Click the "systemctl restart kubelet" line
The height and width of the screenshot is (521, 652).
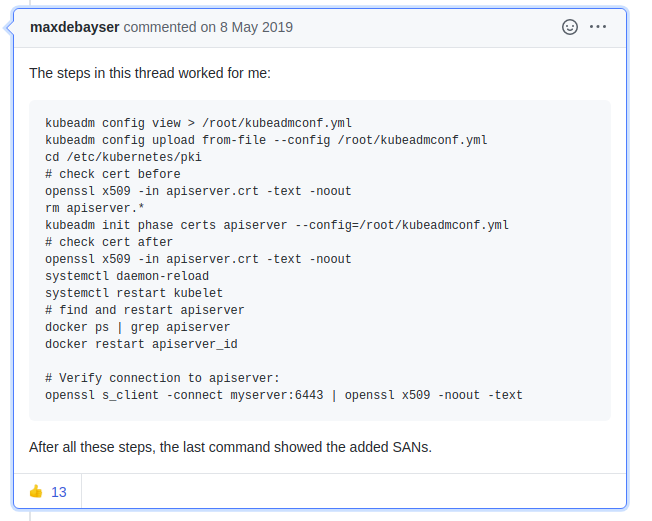pos(134,293)
